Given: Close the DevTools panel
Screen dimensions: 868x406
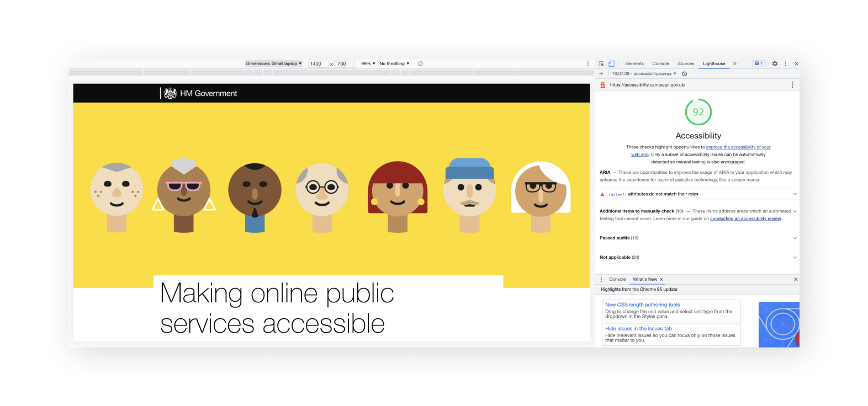Looking at the screenshot, I should (x=796, y=63).
